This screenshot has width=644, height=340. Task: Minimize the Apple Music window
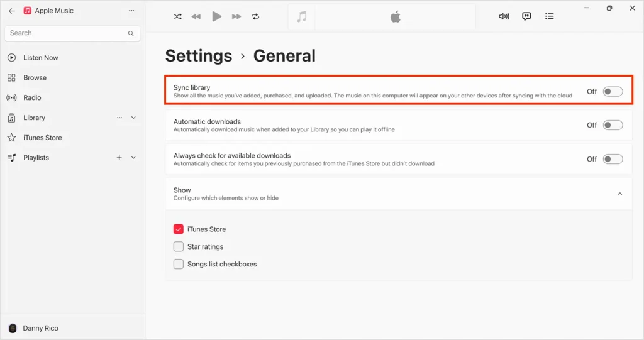point(587,8)
